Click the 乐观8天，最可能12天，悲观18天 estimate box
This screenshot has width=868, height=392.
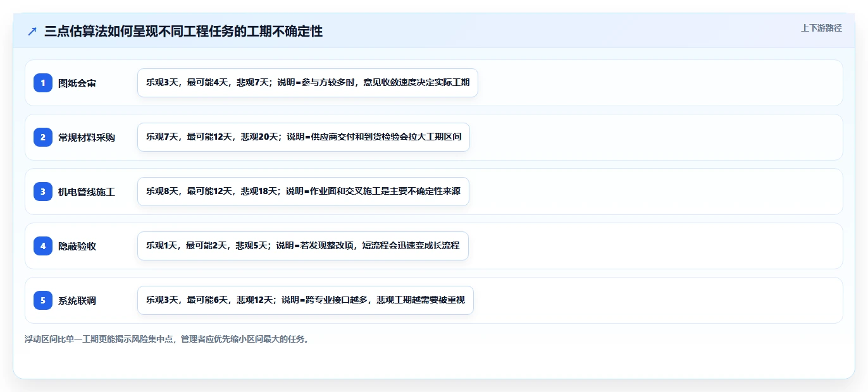(x=303, y=192)
